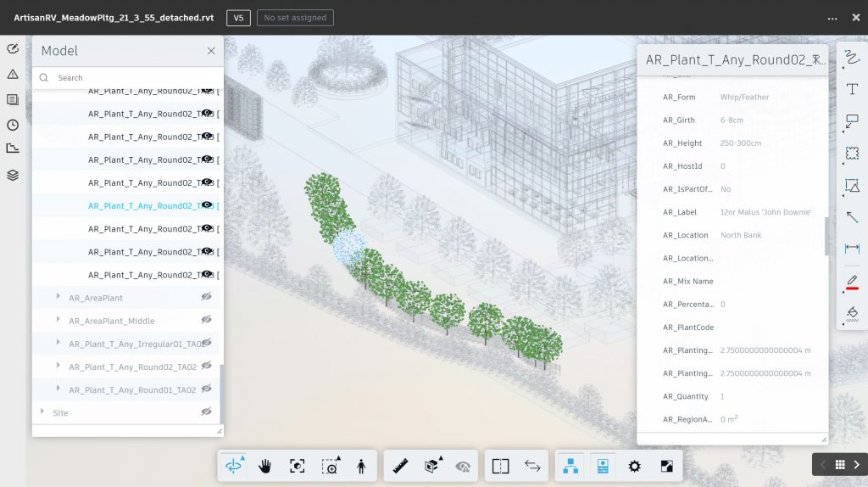The height and width of the screenshot is (487, 868).
Task: Expand the AR_AreaPlant_Middle tree node
Action: [x=58, y=320]
